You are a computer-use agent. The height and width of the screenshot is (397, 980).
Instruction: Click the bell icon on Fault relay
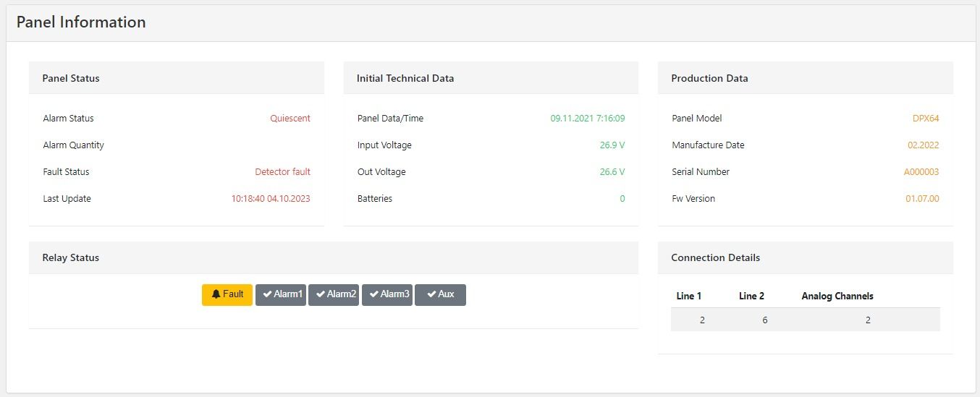[x=216, y=294]
